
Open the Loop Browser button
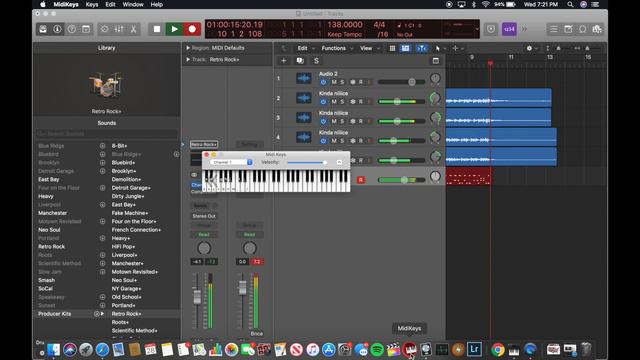[582, 29]
